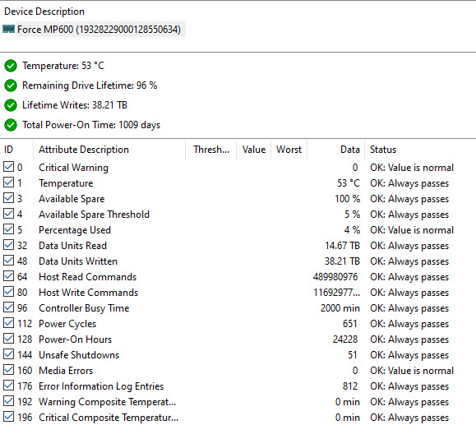Click the green check icon beside Remaining Drive Lifetime

(x=11, y=85)
